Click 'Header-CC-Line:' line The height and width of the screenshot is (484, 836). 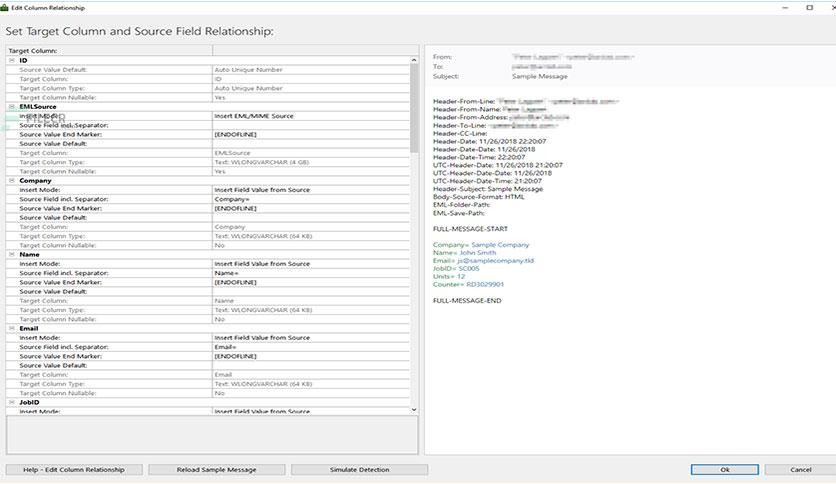pos(460,133)
